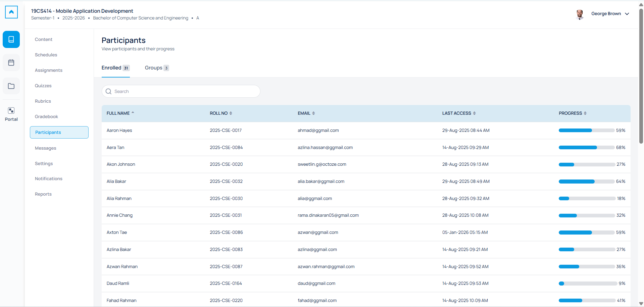Click the arrow logo at top left

click(11, 12)
